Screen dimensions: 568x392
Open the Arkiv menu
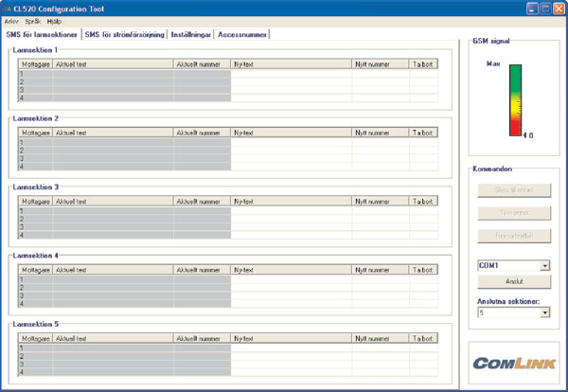(x=11, y=20)
